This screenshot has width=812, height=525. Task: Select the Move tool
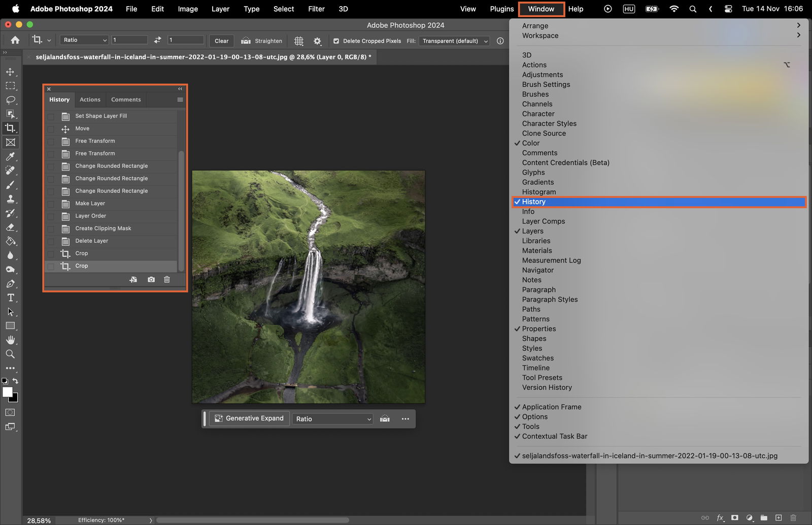pos(10,72)
